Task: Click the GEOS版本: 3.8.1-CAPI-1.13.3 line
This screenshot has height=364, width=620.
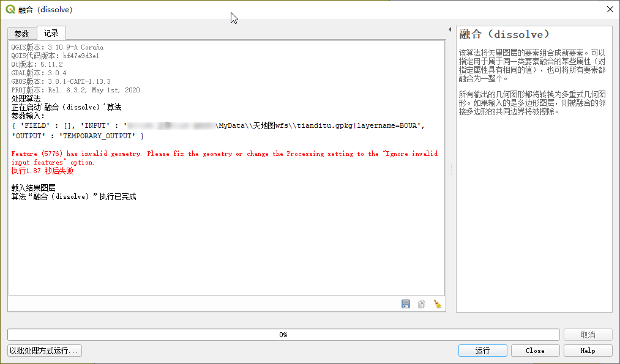Action: coord(61,81)
